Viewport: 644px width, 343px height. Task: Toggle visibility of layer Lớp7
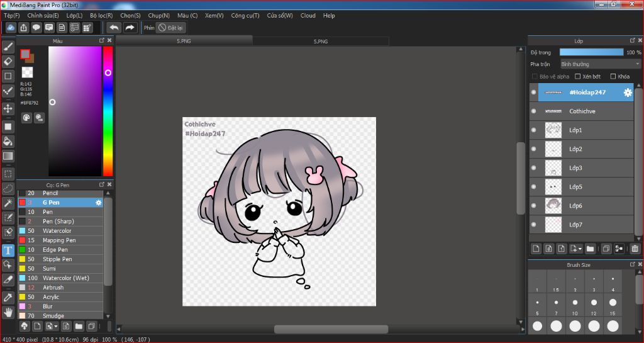coord(533,225)
